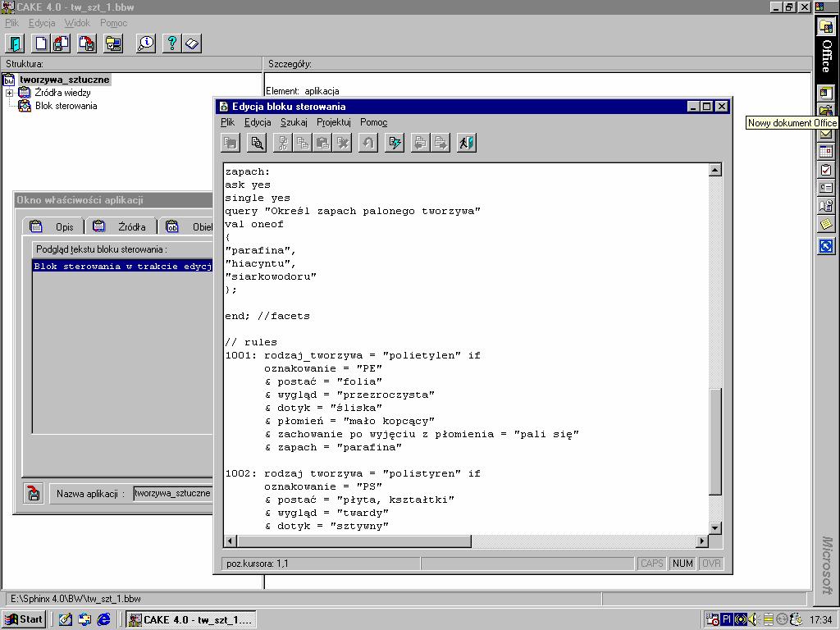
Task: Open the Pomoc menu in the editor window
Action: [374, 123]
